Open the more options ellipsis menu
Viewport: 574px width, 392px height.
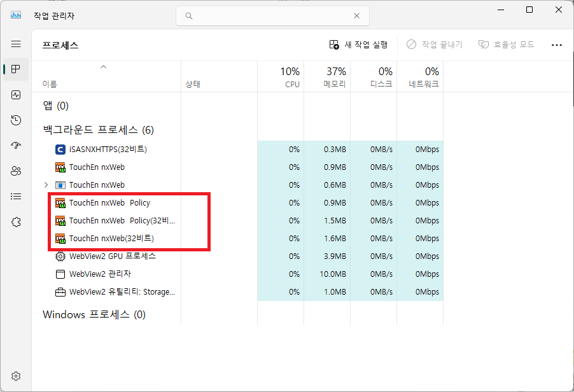[x=556, y=45]
